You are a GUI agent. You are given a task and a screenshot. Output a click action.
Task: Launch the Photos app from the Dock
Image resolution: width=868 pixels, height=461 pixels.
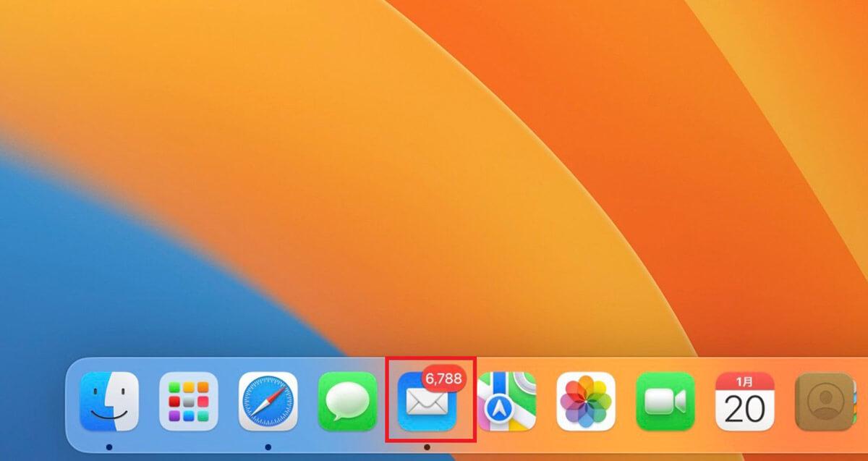tap(586, 402)
